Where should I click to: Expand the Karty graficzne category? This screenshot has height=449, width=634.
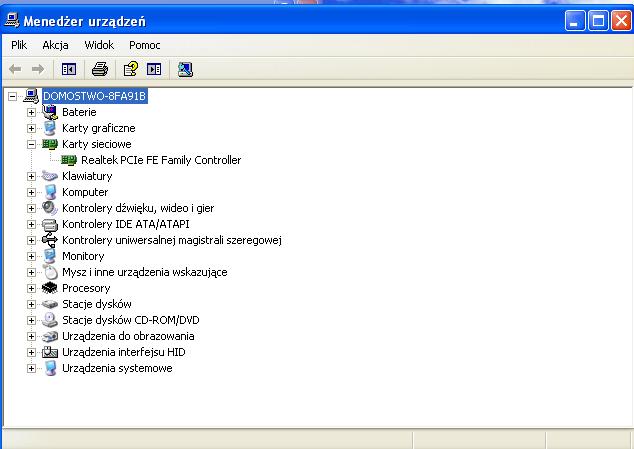pyautogui.click(x=31, y=128)
